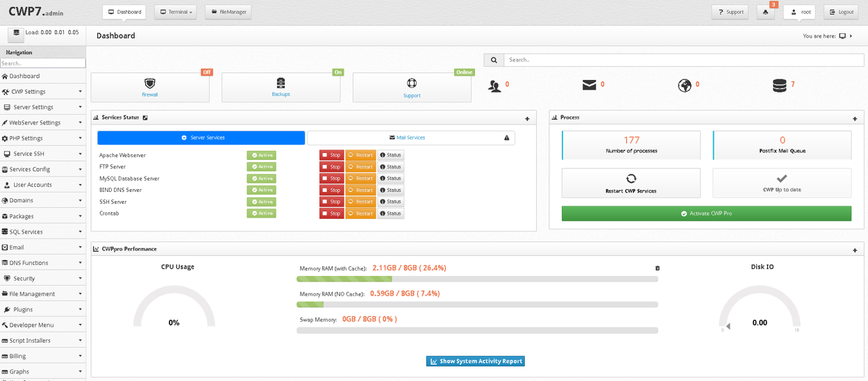Expand Services Status panel with plus icon

(x=527, y=119)
